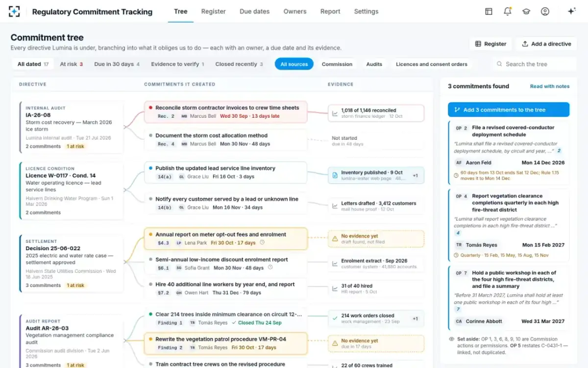Open citation 2 on the OP 2 quote
The width and height of the screenshot is (588, 368).
click(559, 151)
